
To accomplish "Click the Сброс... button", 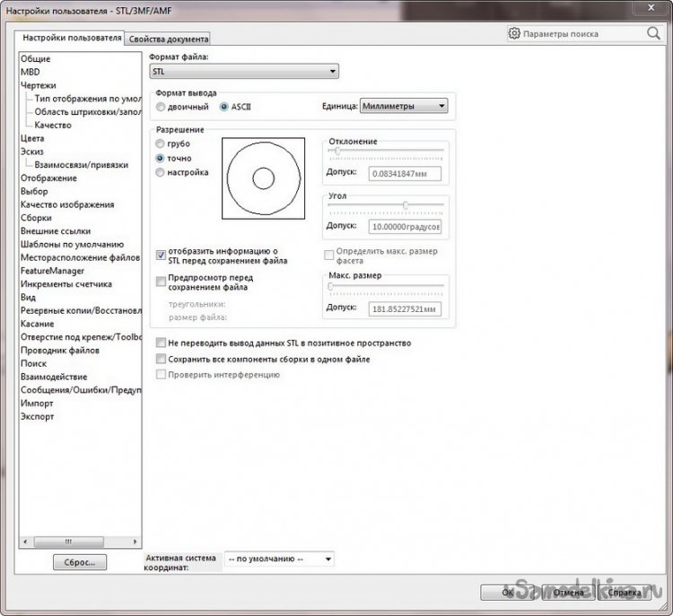I will point(80,562).
